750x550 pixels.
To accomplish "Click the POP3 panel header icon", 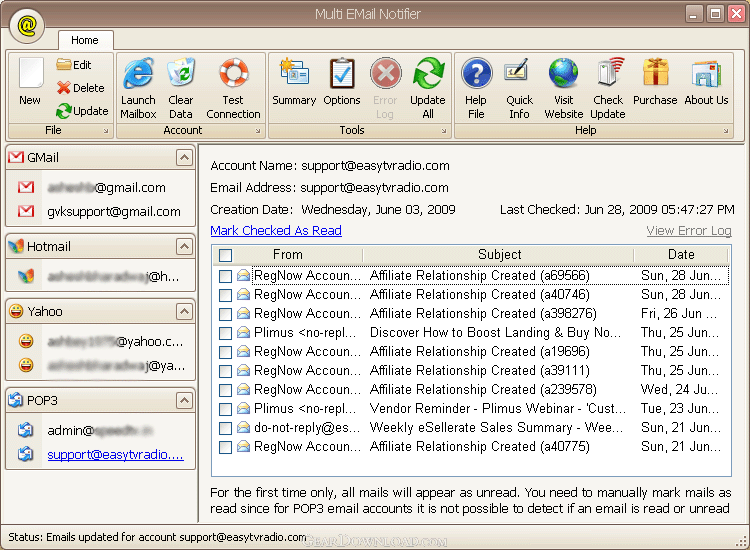I will 16,400.
